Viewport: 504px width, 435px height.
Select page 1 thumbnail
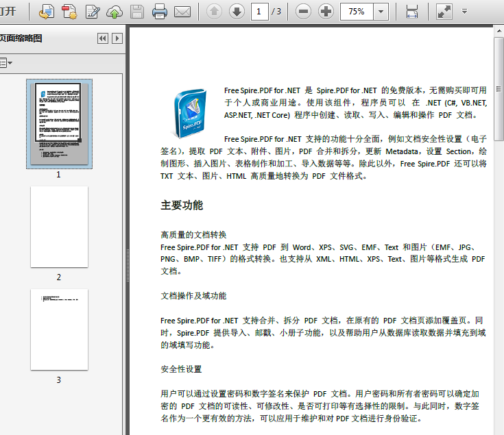coord(59,124)
